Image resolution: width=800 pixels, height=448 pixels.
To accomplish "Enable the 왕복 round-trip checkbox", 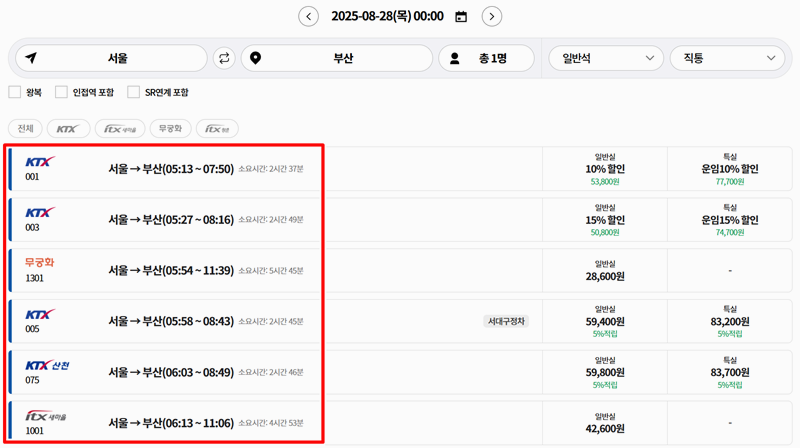I will (x=15, y=92).
